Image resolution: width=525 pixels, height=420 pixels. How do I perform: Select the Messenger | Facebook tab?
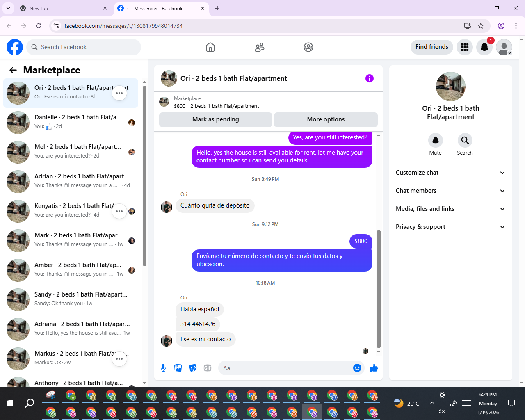161,8
